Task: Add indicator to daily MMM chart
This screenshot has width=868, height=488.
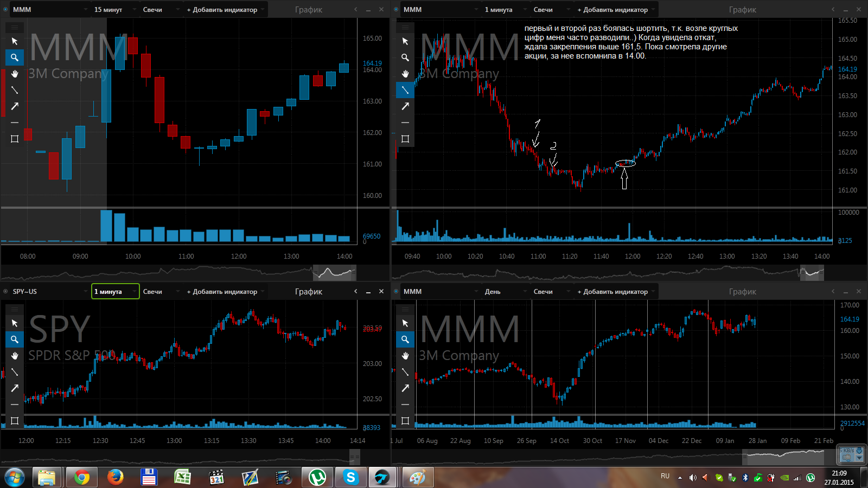Action: tap(615, 292)
